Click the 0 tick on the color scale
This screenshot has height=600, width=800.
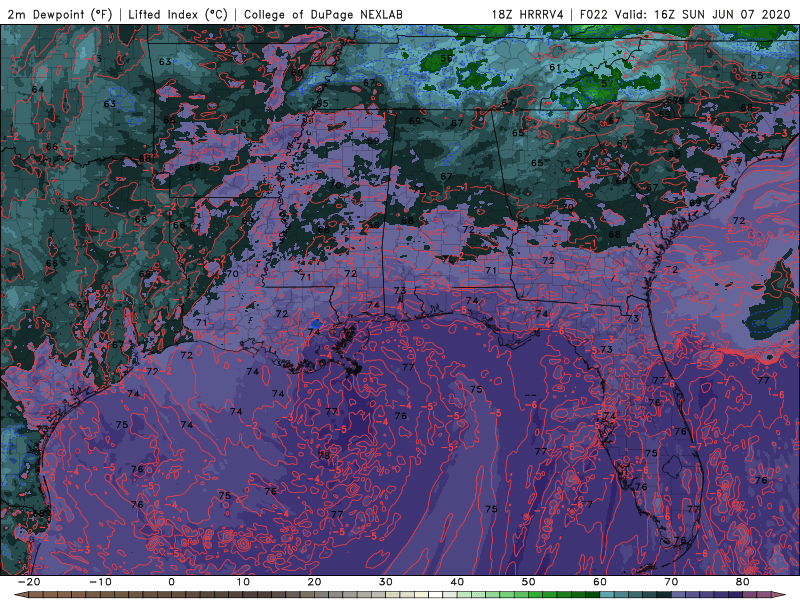point(171,582)
